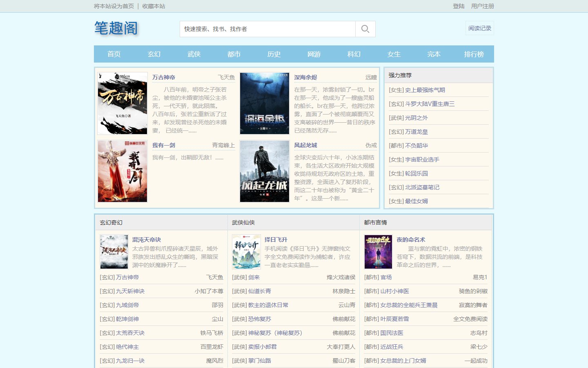Click 风起龙城 title link
The height and width of the screenshot is (368, 588).
(305, 145)
